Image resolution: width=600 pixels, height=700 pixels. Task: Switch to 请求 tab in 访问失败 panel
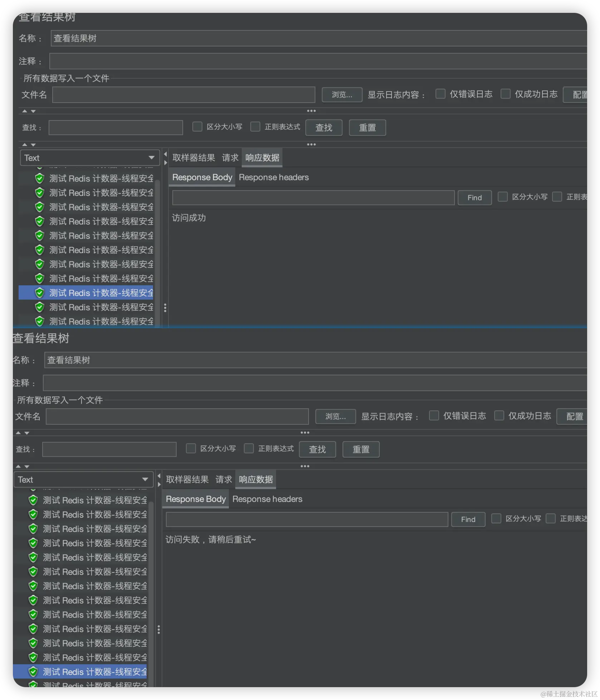coord(223,479)
